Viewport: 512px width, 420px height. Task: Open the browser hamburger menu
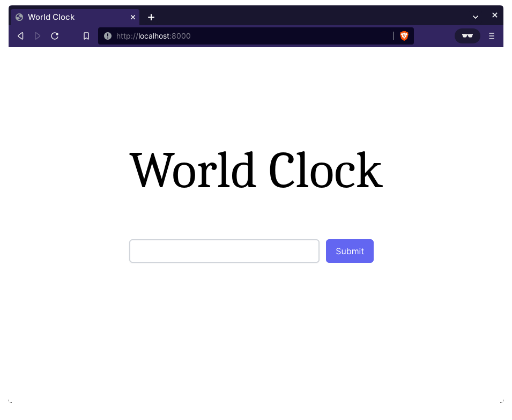coord(492,36)
